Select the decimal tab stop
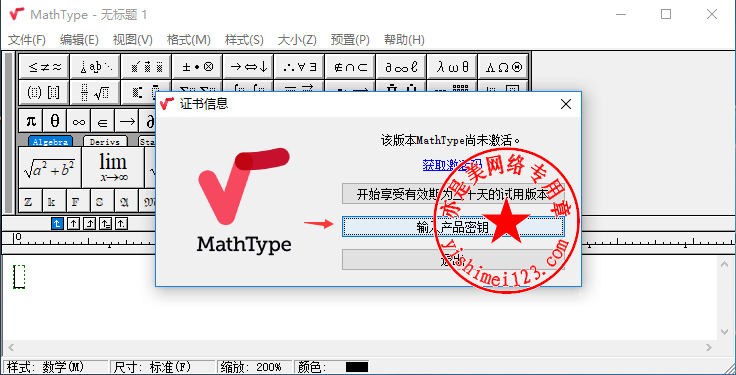This screenshot has width=736, height=375. click(x=121, y=224)
